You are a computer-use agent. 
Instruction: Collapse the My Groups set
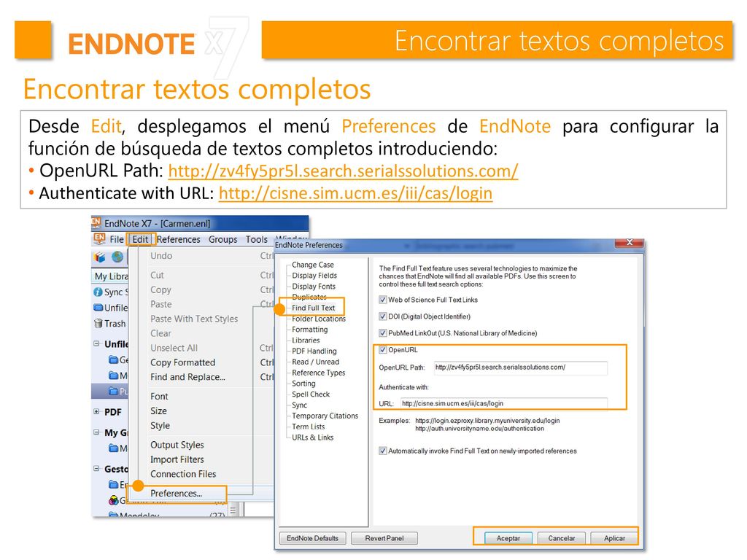(x=97, y=432)
